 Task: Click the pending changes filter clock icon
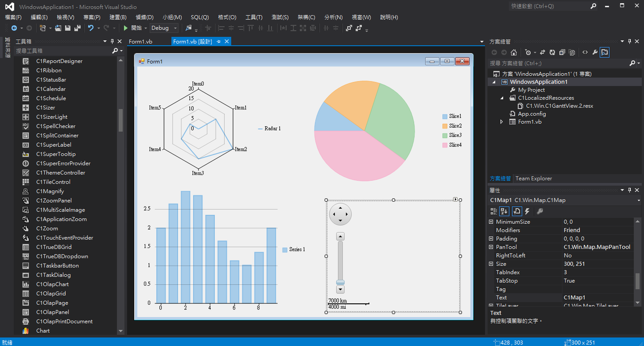pos(527,52)
